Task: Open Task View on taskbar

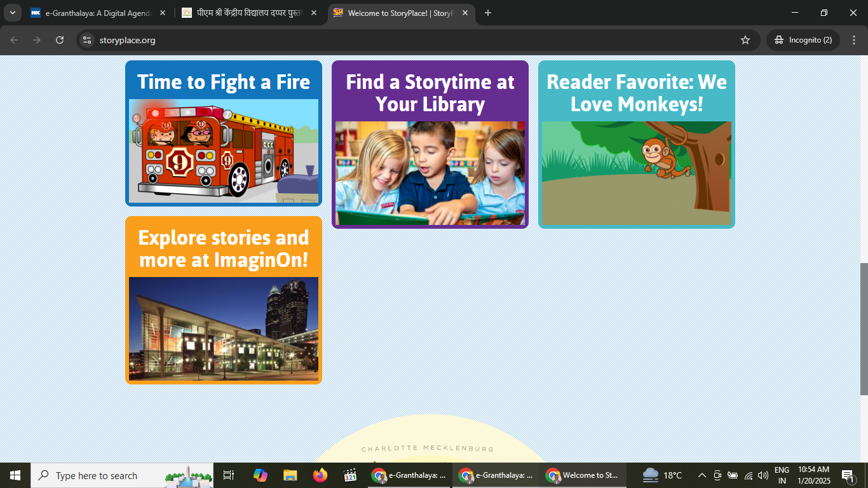Action: click(x=229, y=475)
